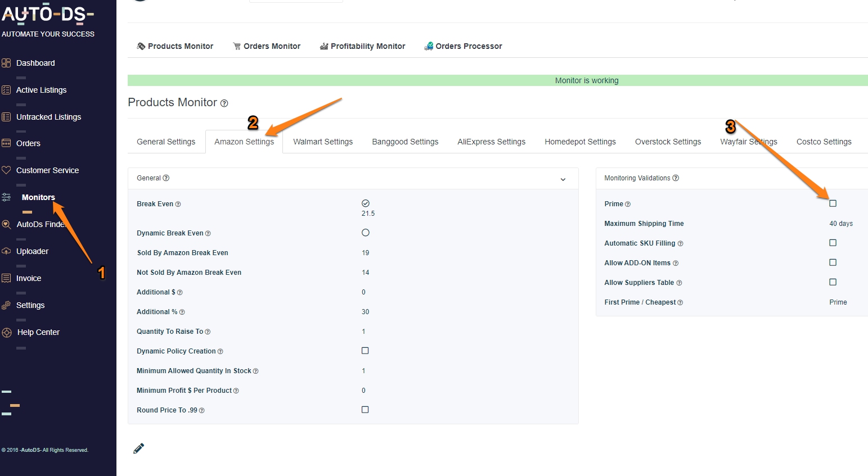Click help icon next to Minimum Profit $ Per Product
The width and height of the screenshot is (868, 476).
pos(236,391)
